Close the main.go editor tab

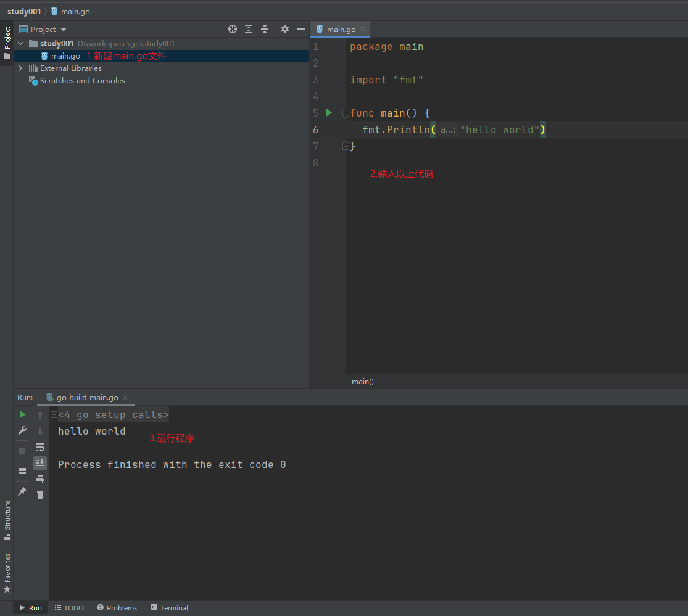click(x=363, y=30)
